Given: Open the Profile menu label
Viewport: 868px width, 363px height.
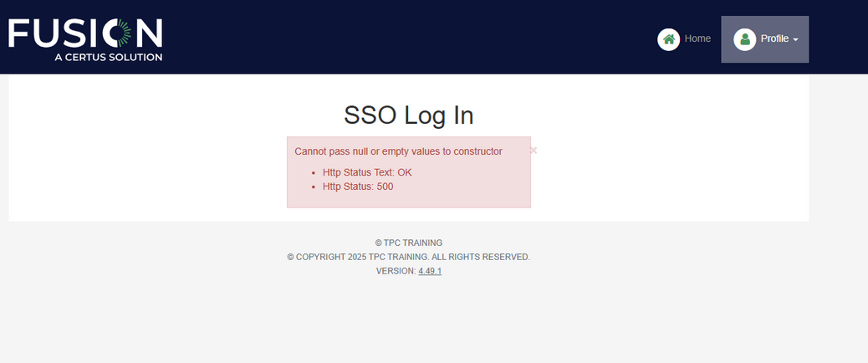Looking at the screenshot, I should click(x=774, y=38).
